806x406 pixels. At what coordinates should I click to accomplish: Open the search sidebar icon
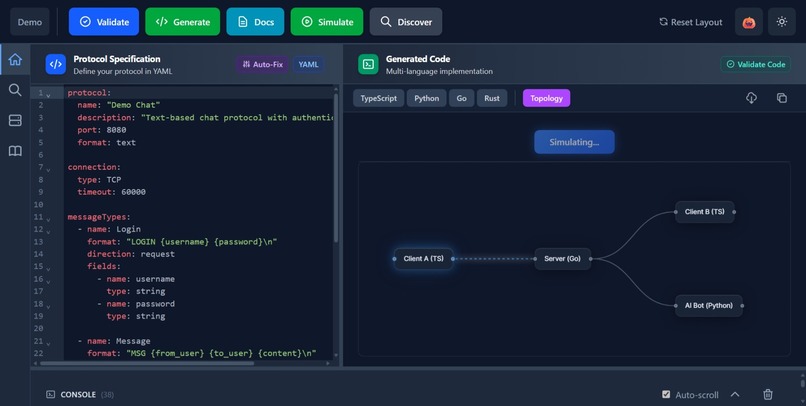(15, 90)
